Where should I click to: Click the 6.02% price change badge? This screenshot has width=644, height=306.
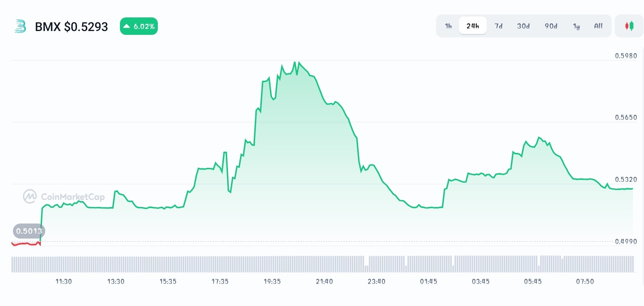[x=139, y=26]
